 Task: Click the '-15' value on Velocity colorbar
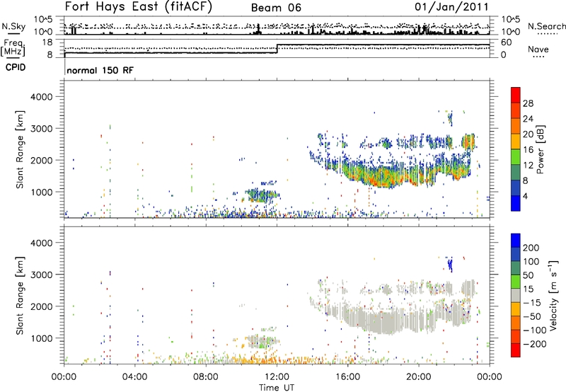click(x=532, y=303)
